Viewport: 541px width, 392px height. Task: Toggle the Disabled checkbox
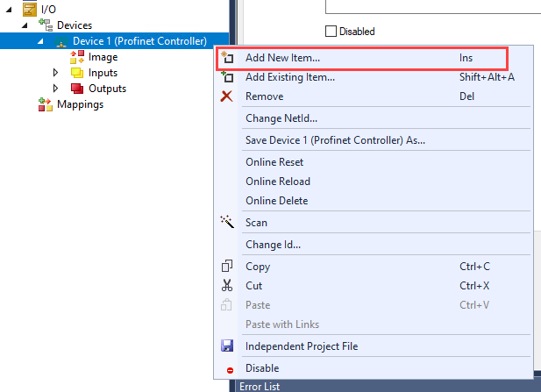pos(331,32)
